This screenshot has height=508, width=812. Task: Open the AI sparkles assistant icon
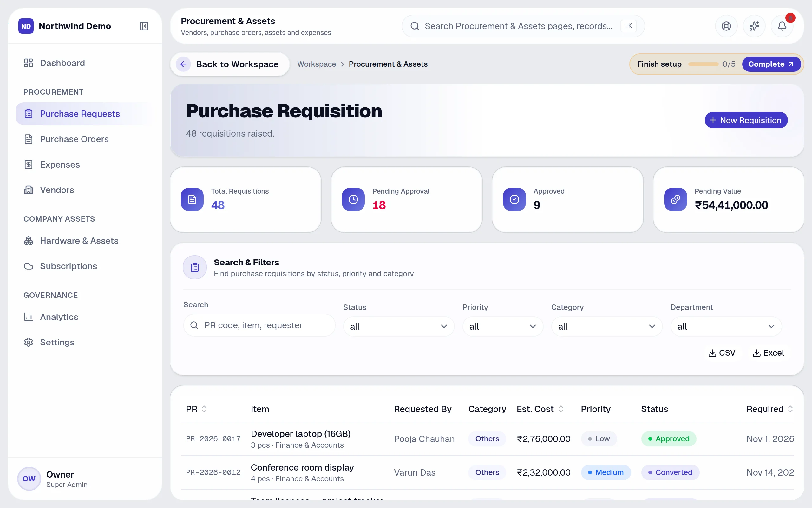click(x=754, y=26)
